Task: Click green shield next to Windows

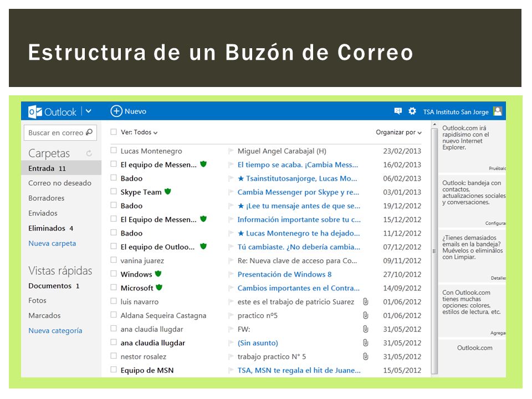Action: click(158, 273)
